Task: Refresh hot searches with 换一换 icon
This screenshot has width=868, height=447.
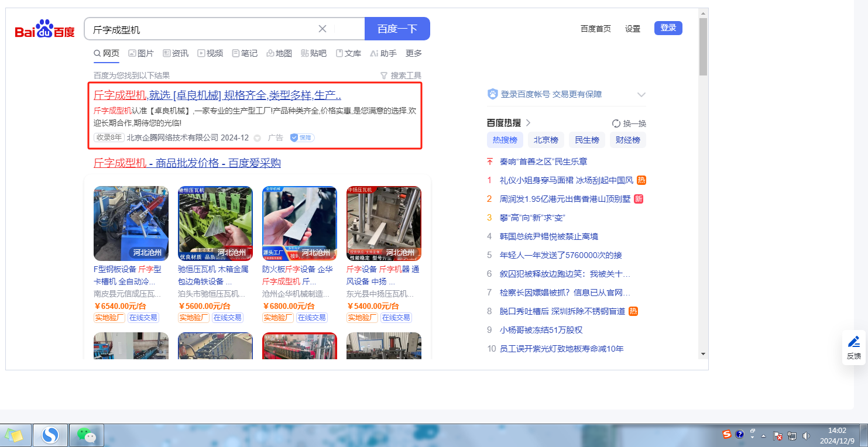Action: 616,123
